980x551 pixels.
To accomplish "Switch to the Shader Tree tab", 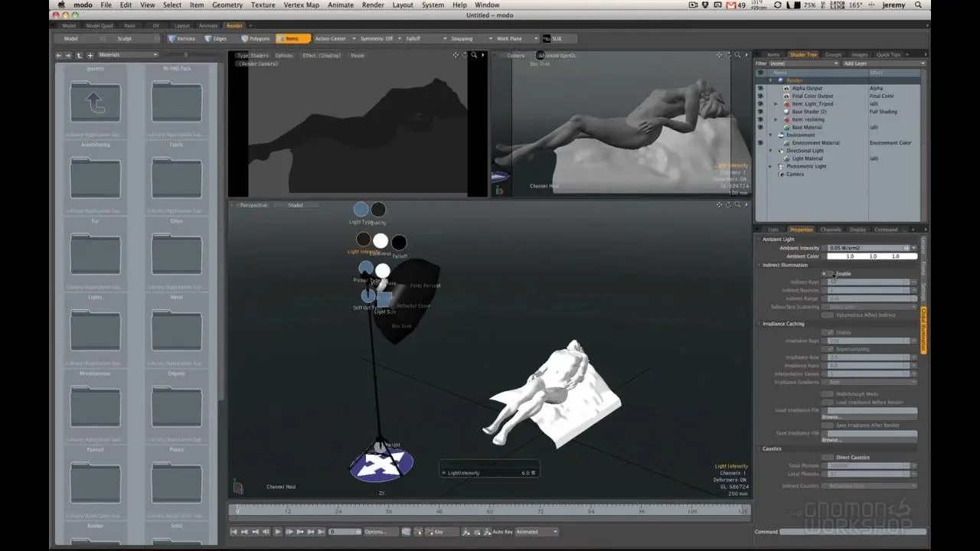I will coord(803,55).
